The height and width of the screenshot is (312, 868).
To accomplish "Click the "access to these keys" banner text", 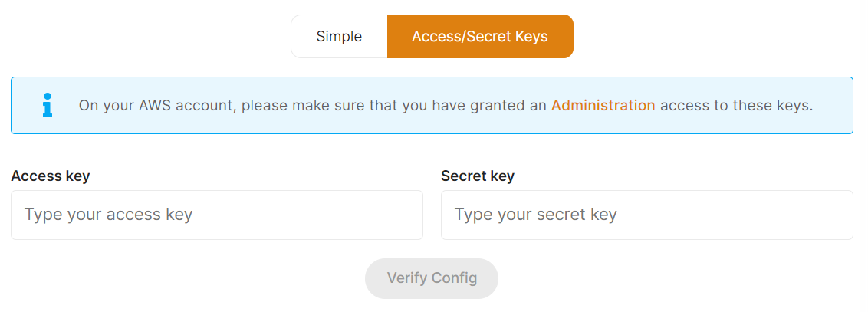I will [736, 106].
